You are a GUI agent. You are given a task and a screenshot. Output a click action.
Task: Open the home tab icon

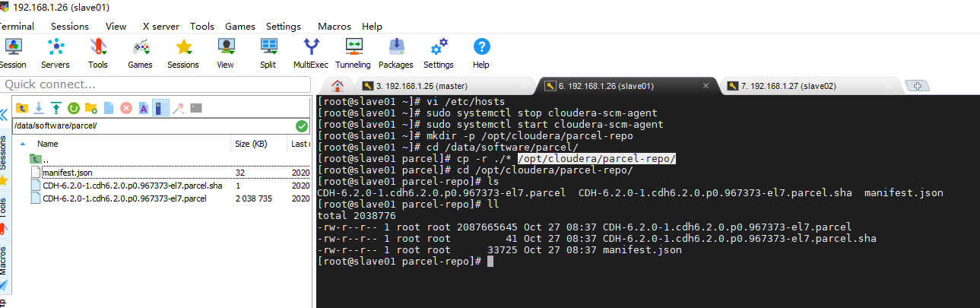(x=338, y=85)
